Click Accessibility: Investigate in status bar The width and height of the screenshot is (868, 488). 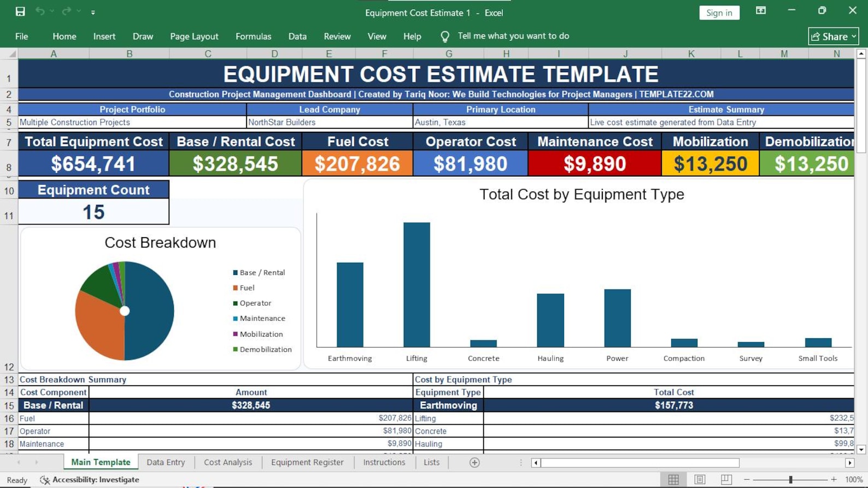pyautogui.click(x=90, y=480)
